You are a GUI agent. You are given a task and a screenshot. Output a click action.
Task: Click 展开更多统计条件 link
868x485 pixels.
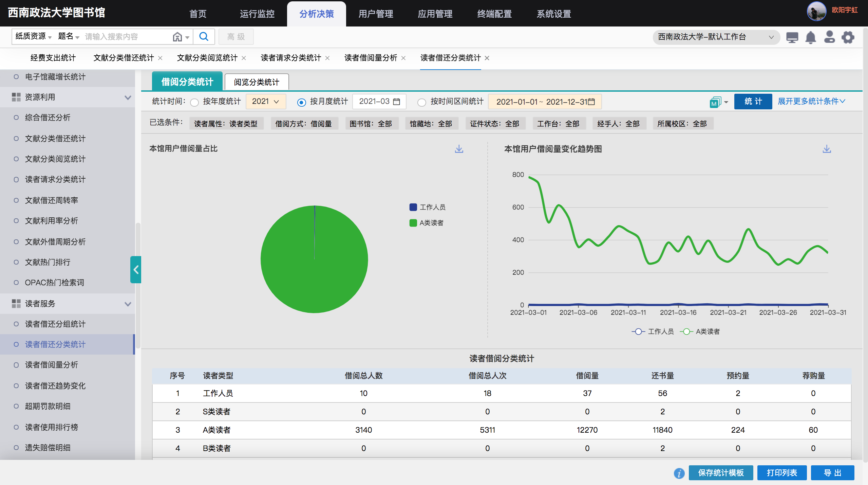[x=811, y=101]
